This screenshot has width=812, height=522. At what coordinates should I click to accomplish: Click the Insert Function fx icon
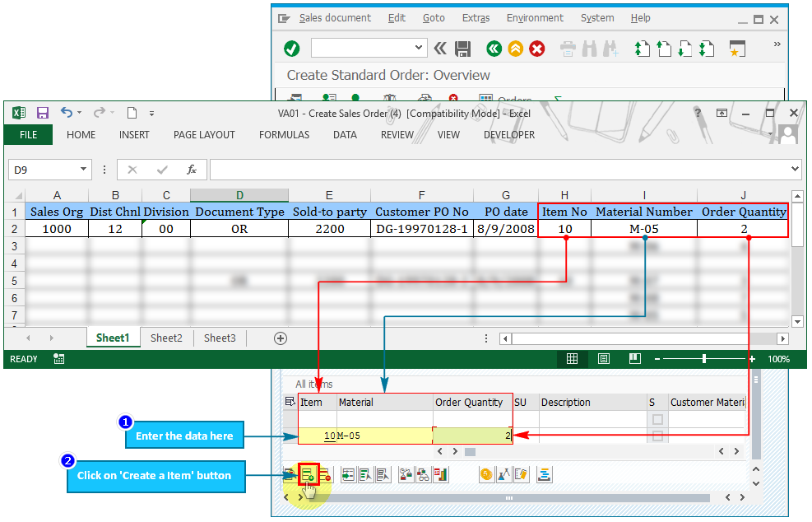[x=192, y=170]
